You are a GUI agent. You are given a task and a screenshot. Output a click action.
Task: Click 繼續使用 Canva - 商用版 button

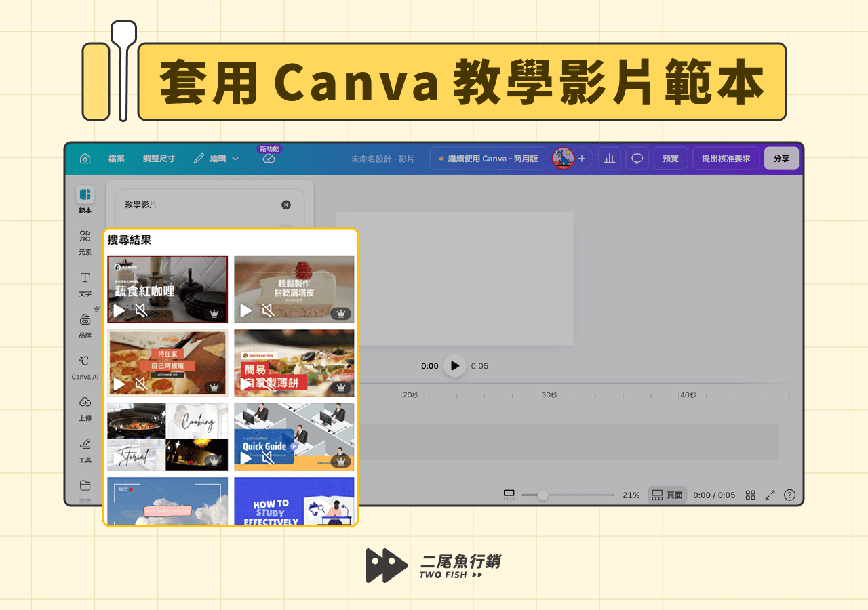pos(488,159)
